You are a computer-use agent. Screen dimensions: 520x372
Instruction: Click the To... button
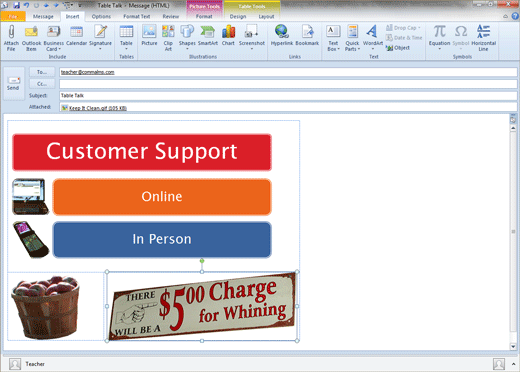(42, 72)
